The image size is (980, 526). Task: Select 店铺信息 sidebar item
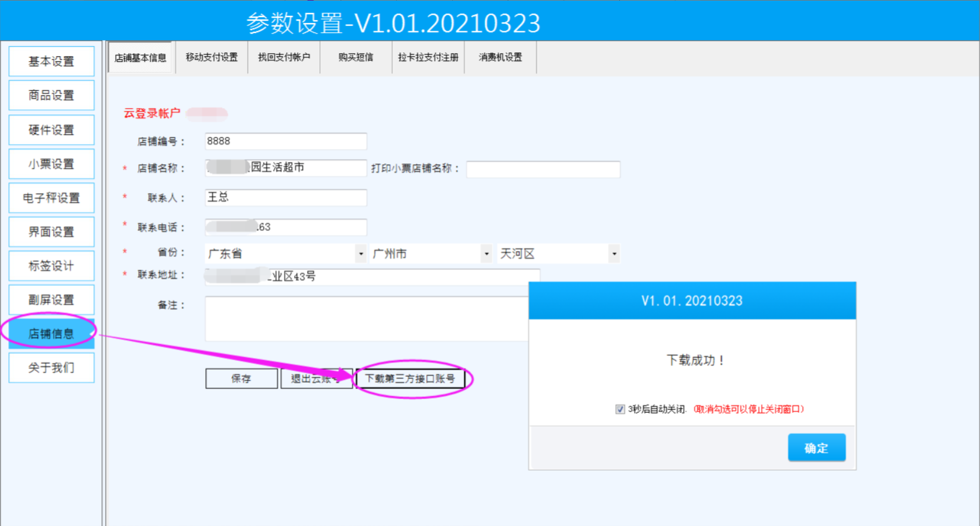(x=51, y=334)
